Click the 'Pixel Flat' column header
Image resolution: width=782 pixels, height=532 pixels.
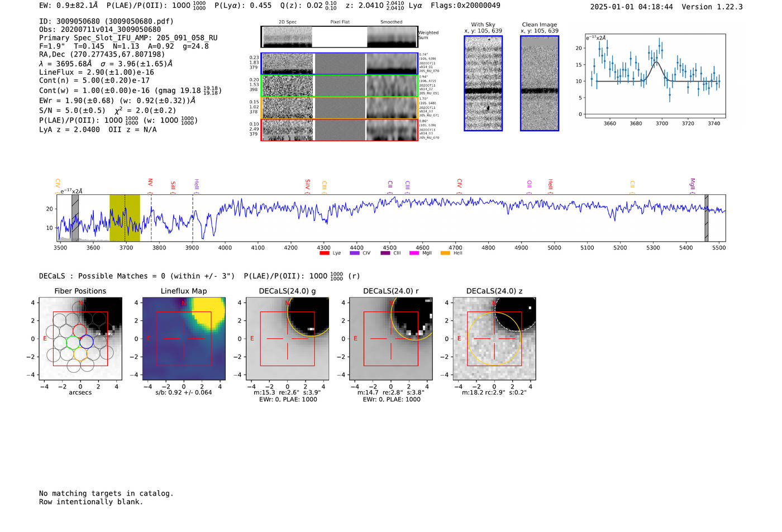coord(340,22)
